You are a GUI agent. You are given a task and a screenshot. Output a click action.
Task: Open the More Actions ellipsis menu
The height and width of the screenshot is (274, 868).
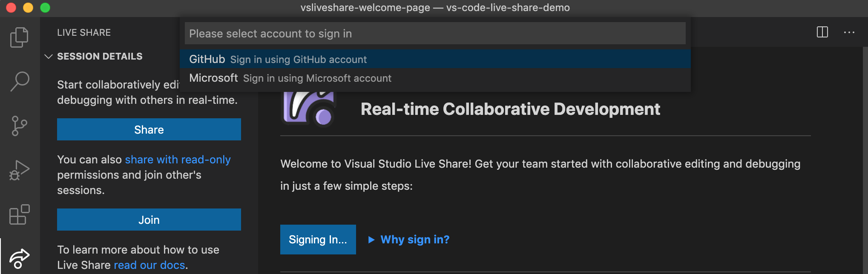tap(849, 32)
